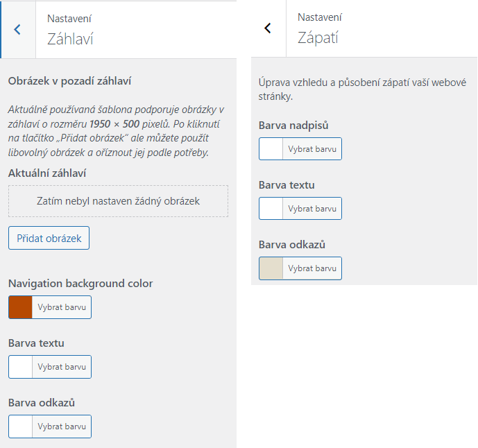478x448 pixels.
Task: Click the blue back arrow beside Záhlaví
Action: click(x=18, y=29)
